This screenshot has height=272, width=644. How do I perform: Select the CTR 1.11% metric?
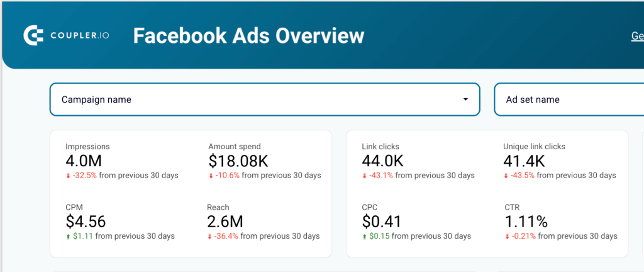(x=526, y=222)
